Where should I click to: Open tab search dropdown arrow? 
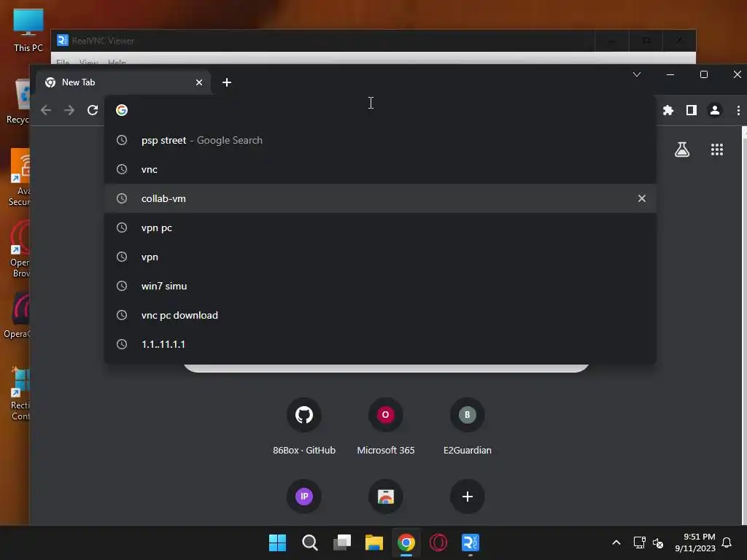tap(636, 74)
